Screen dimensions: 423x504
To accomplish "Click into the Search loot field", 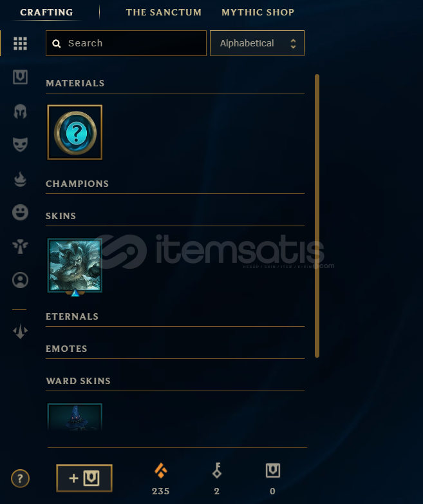I will pos(126,43).
